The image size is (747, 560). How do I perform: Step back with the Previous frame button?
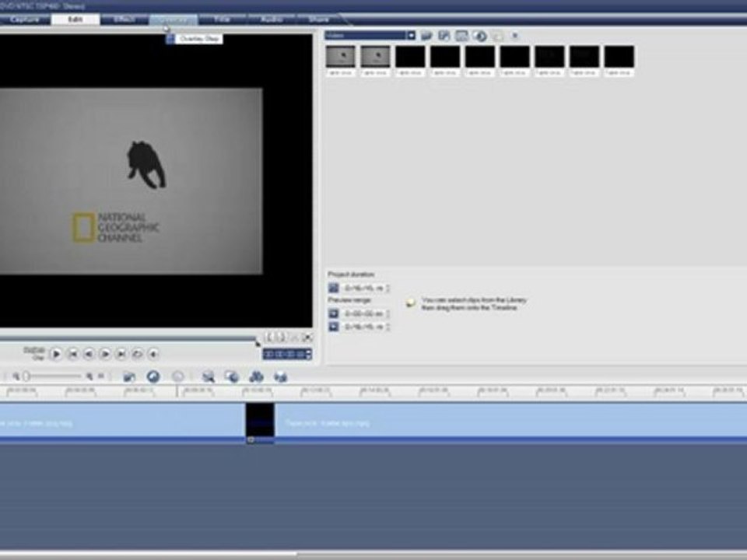89,354
